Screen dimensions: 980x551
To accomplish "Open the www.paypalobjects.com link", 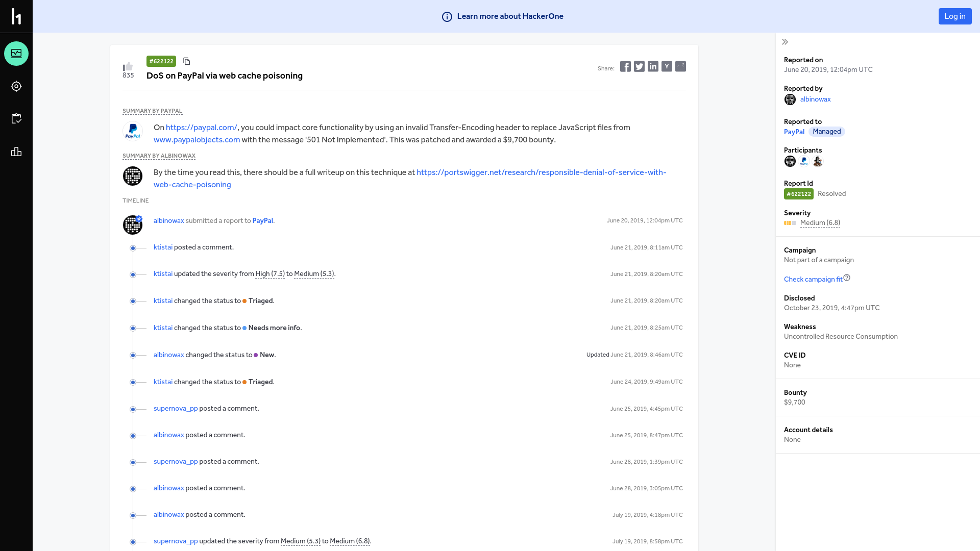I will [197, 140].
